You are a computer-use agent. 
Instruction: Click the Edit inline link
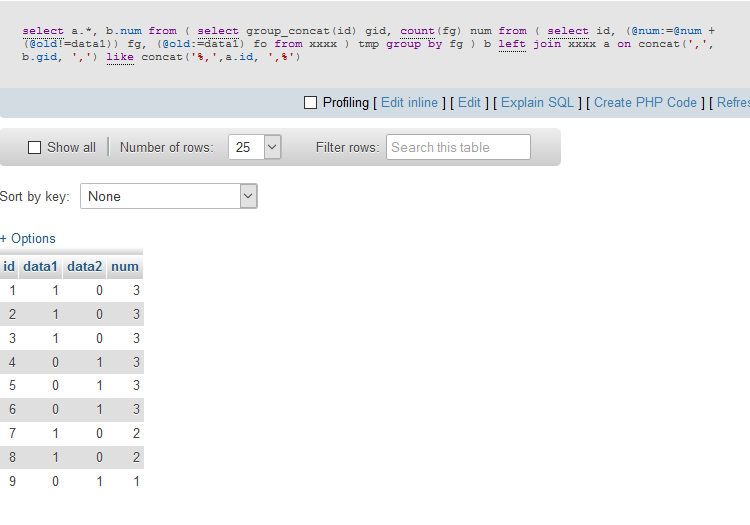point(409,103)
